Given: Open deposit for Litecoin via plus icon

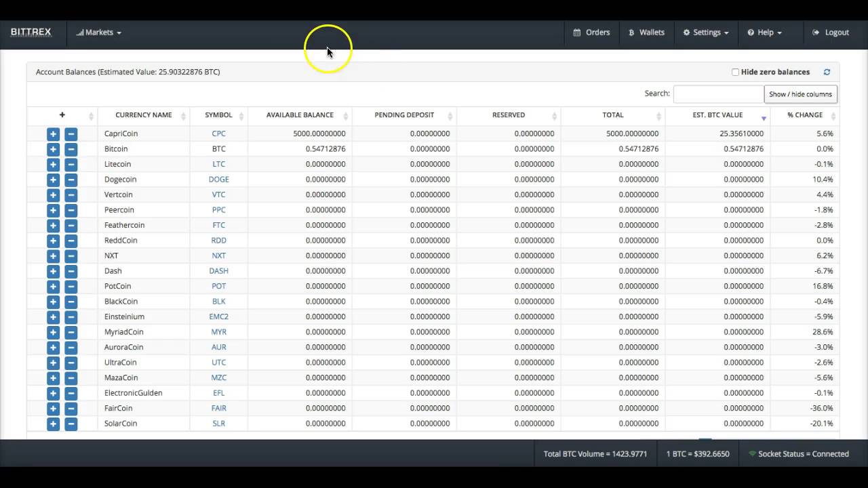Looking at the screenshot, I should [x=53, y=165].
